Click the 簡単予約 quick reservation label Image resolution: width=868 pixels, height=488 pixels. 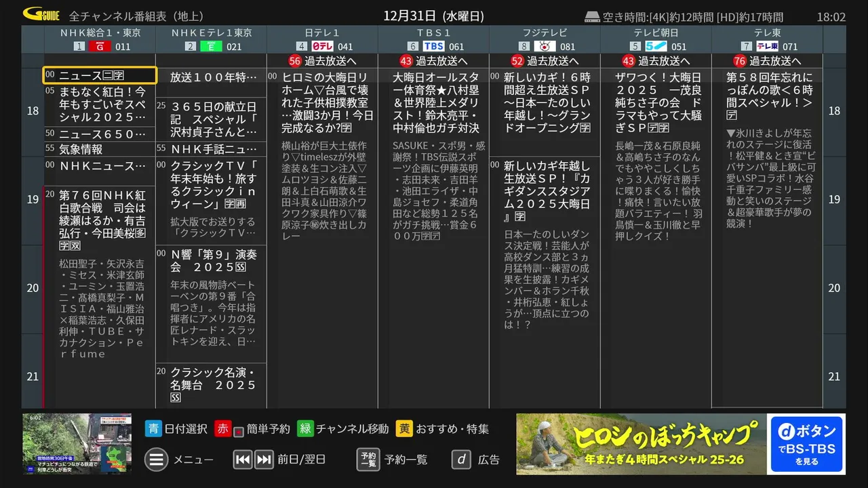pos(269,428)
